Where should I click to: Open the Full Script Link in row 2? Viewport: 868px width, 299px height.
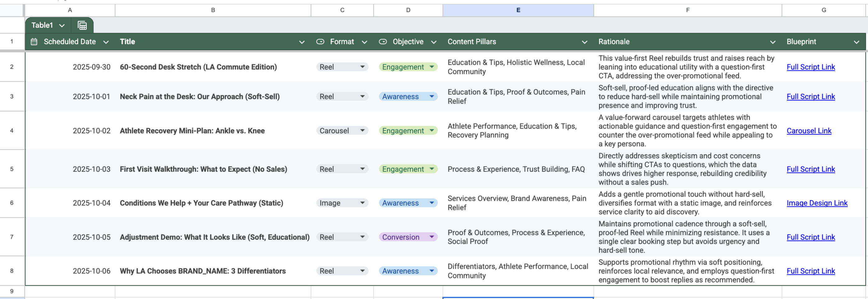[811, 67]
